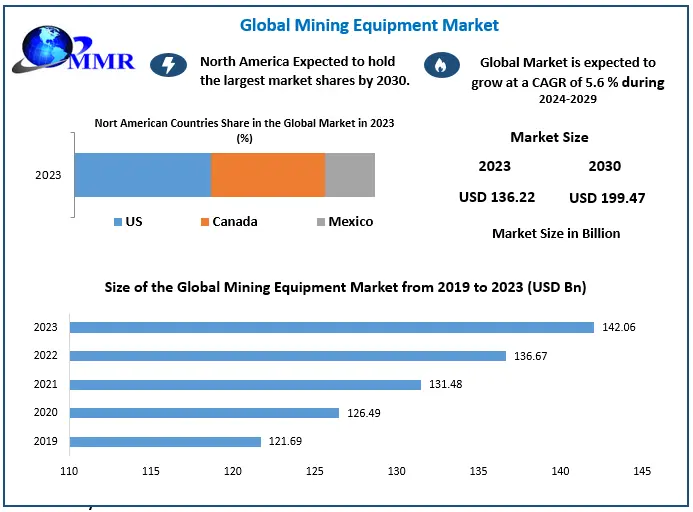Click the Market Size heading

pos(549,137)
